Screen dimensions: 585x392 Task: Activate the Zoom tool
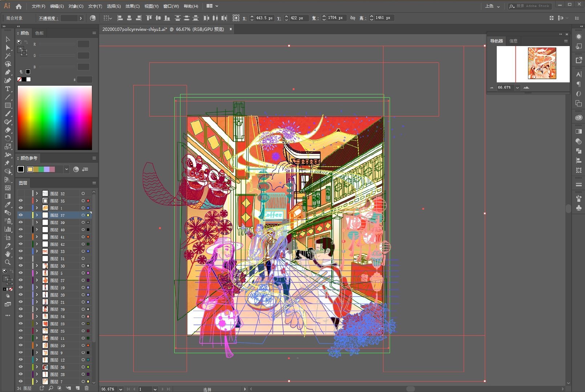tap(7, 262)
